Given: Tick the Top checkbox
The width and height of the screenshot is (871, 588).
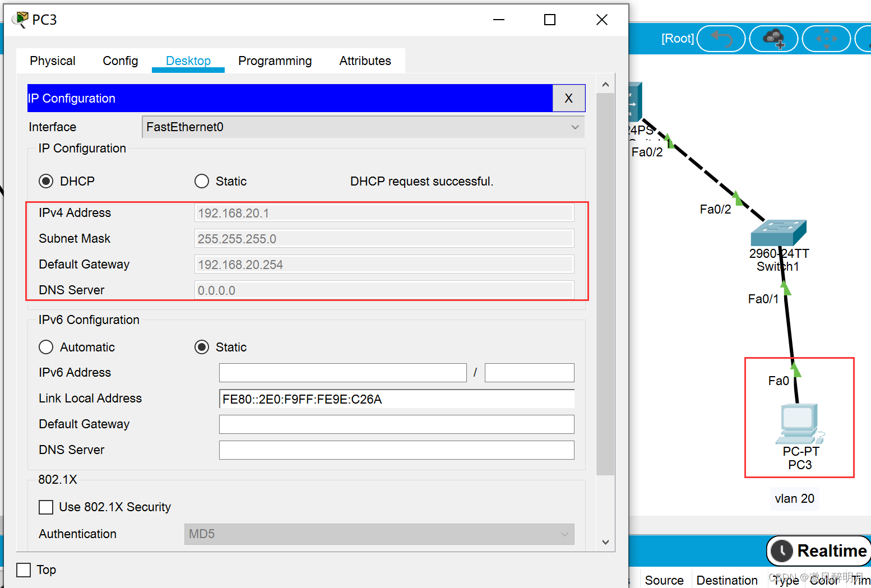Looking at the screenshot, I should 24,570.
